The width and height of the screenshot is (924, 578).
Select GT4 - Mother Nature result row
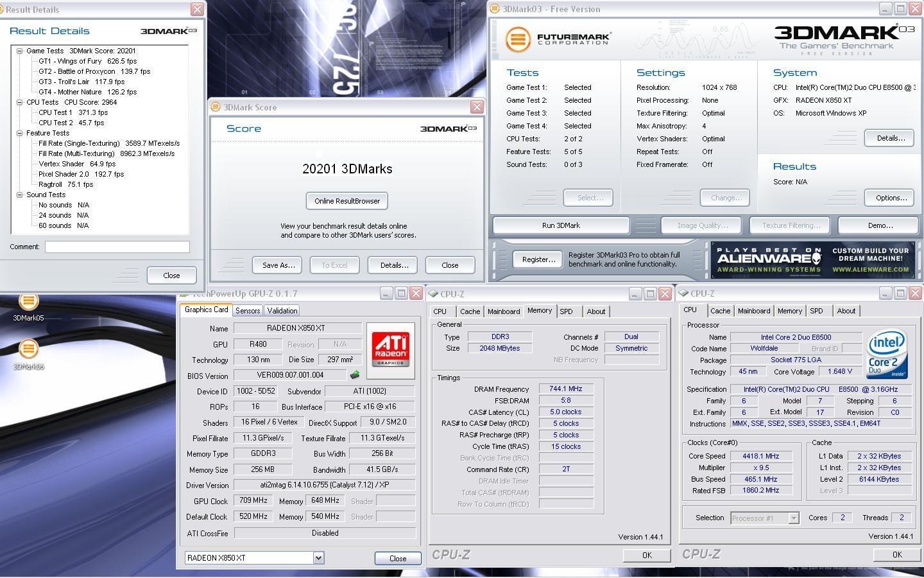[88, 92]
